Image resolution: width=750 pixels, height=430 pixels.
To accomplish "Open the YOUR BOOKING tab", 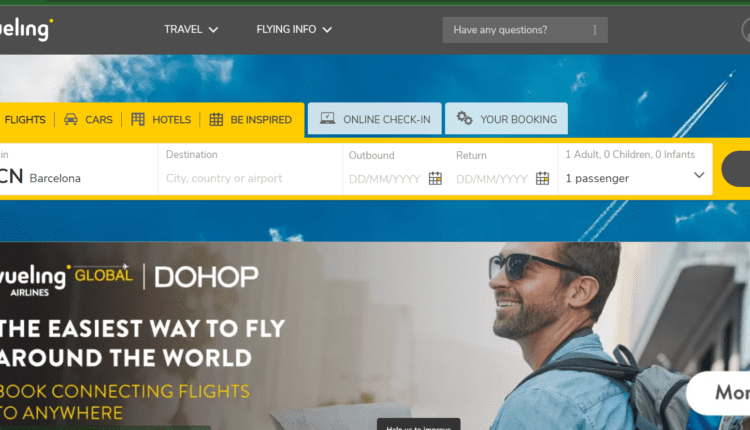I will (507, 119).
